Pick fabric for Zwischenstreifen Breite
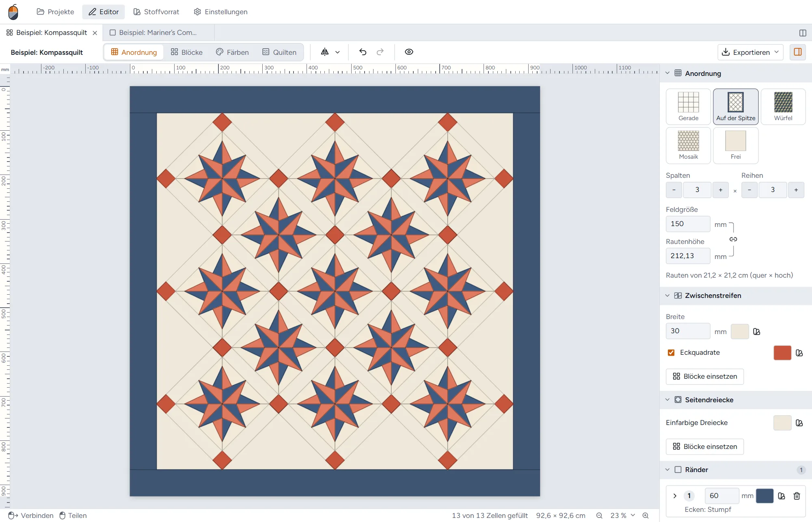Screen dimensions: 812x522 (757, 332)
